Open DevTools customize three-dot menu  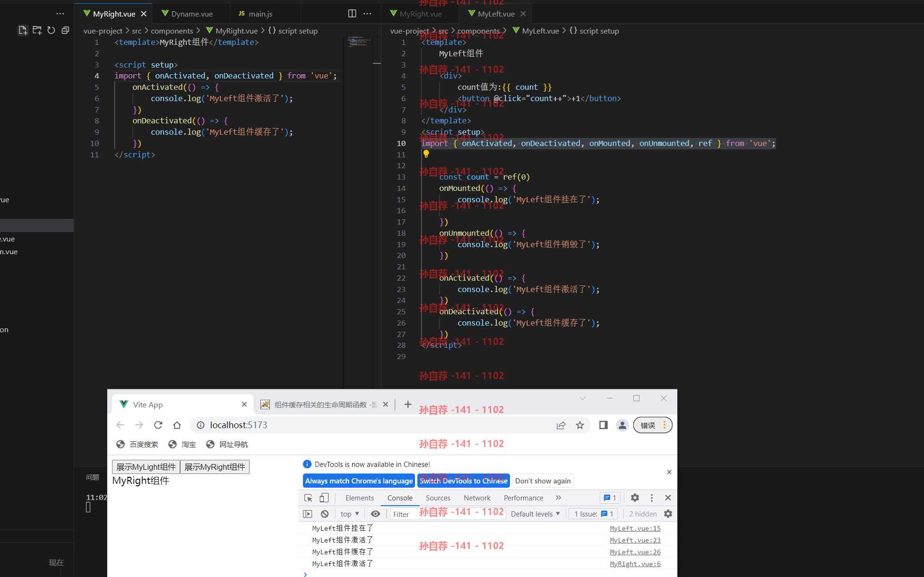pos(652,498)
